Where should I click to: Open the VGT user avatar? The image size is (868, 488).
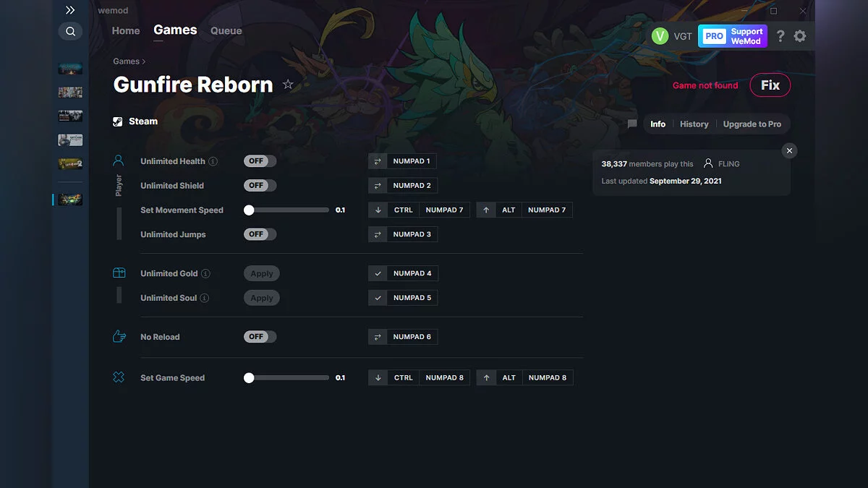[x=660, y=36]
